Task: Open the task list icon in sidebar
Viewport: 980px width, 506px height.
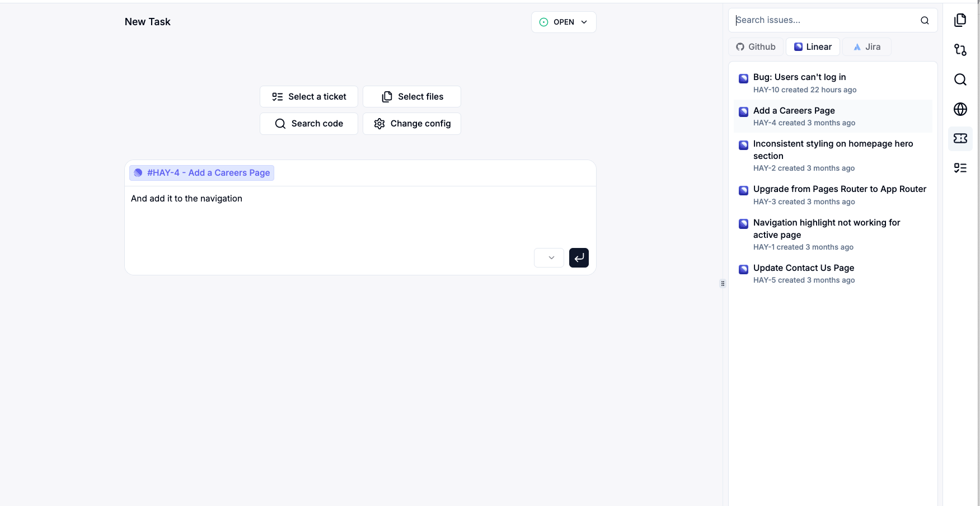Action: 960,168
